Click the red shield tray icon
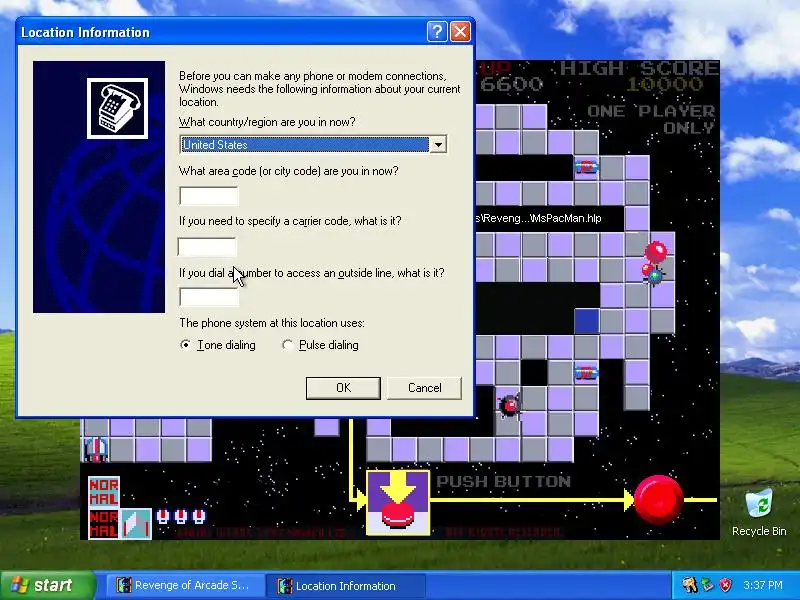800x600 pixels. 726,585
